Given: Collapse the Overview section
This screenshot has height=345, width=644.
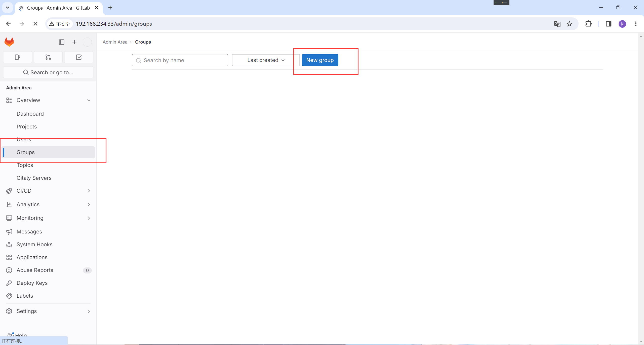Looking at the screenshot, I should click(x=89, y=100).
